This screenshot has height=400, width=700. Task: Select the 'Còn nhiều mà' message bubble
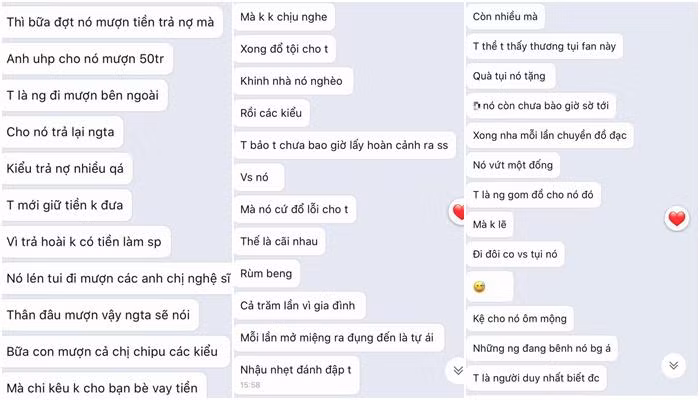point(505,17)
